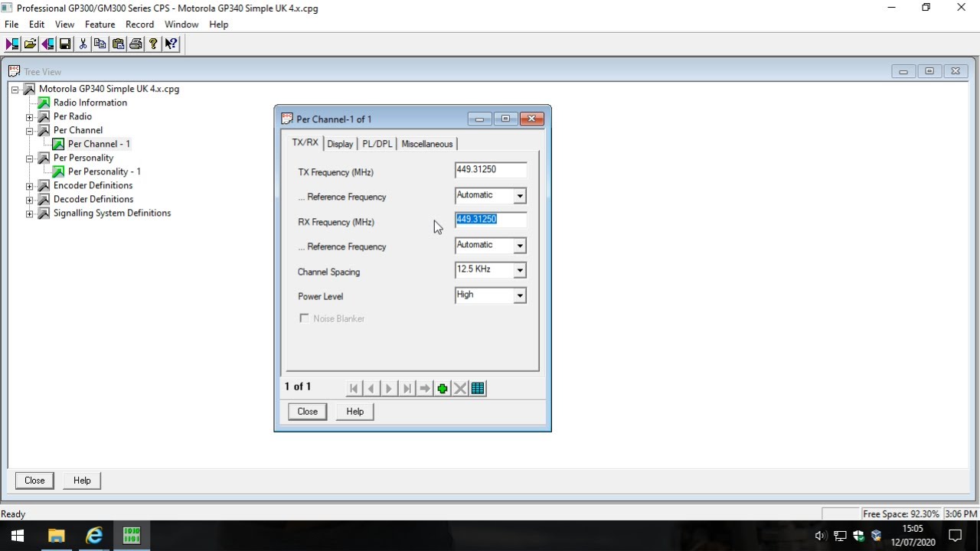This screenshot has height=551, width=980.
Task: Click Close in Per Channel dialog
Action: point(308,412)
